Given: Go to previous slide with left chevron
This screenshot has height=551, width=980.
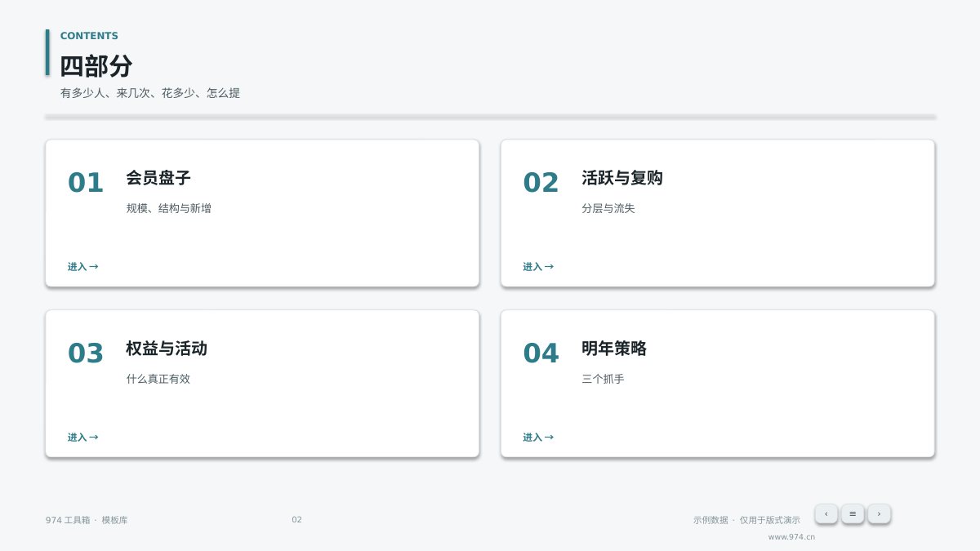Looking at the screenshot, I should coord(826,513).
